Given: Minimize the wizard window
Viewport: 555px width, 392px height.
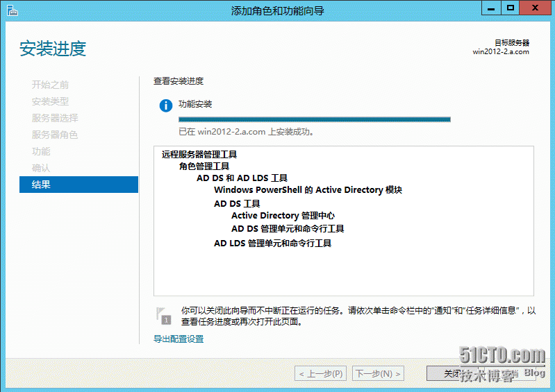Looking at the screenshot, I should click(x=491, y=8).
